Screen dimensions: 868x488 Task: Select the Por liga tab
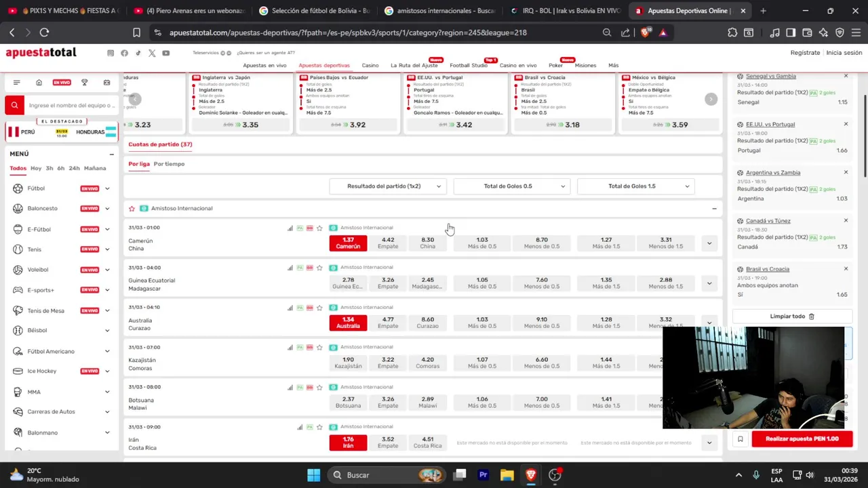139,164
